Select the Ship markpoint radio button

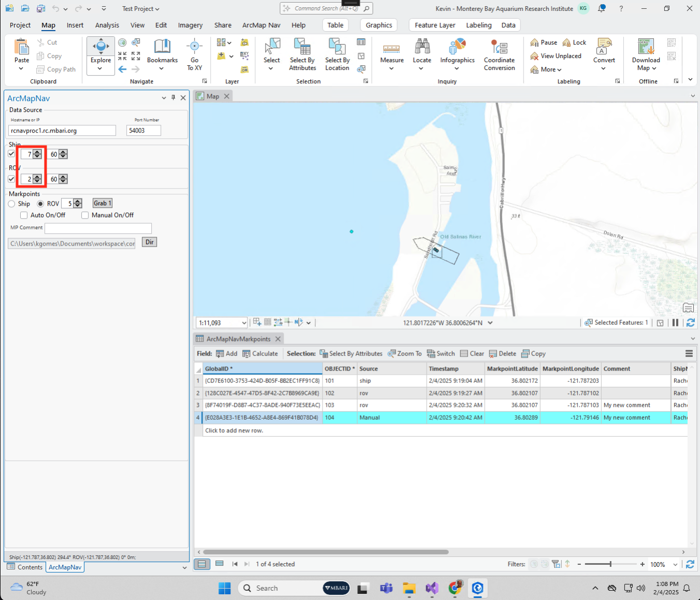point(12,204)
